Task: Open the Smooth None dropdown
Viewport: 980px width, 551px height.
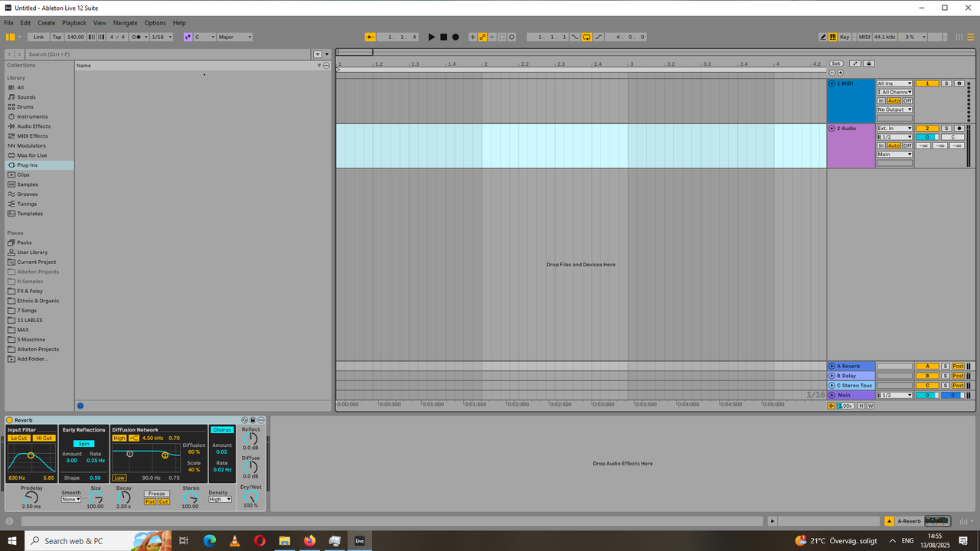Action: click(71, 499)
